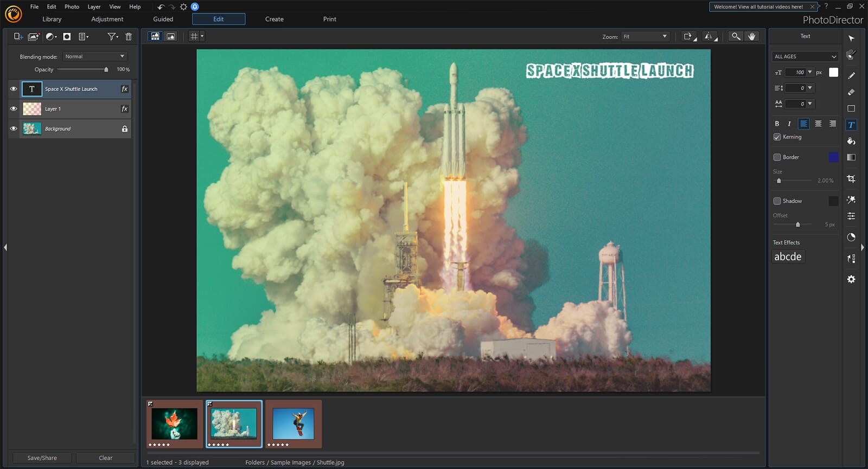
Task: Unlock the Background layer
Action: pyautogui.click(x=125, y=129)
